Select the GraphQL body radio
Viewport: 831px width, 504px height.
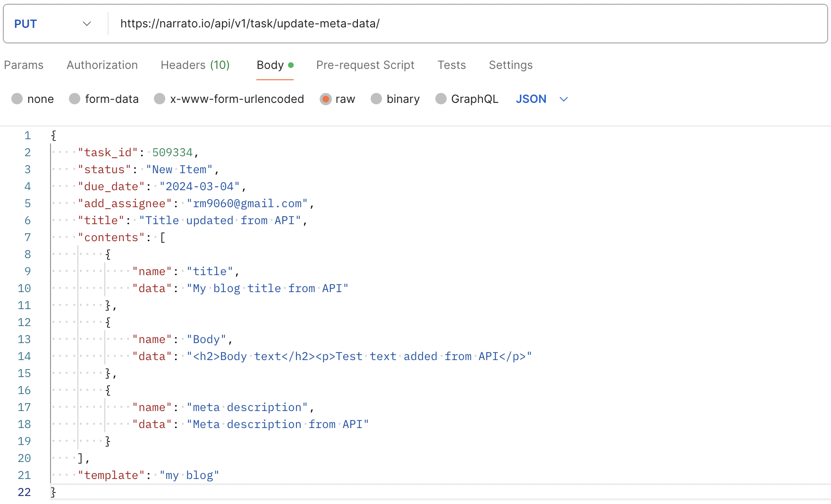[x=441, y=99]
